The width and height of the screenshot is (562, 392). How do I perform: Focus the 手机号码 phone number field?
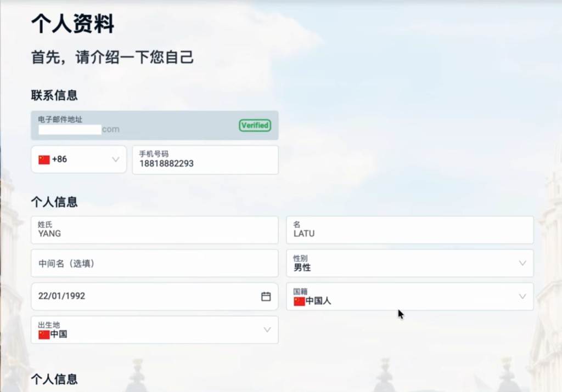(205, 160)
